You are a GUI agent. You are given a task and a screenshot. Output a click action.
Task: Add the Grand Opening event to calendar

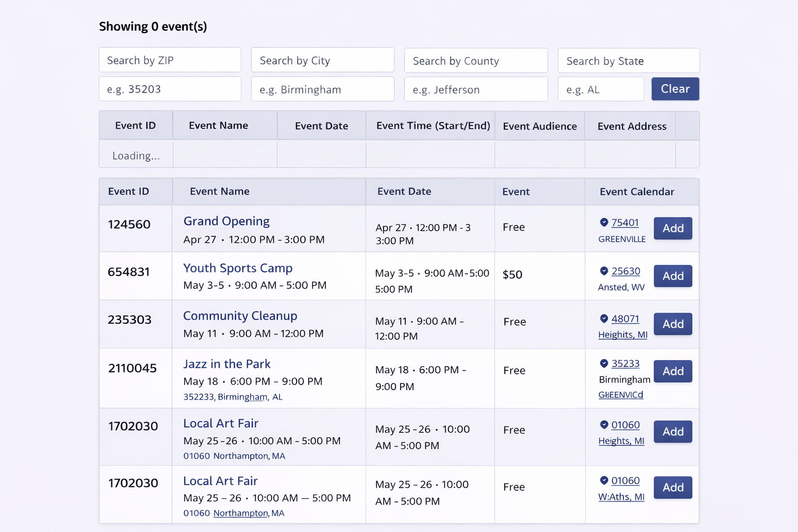pos(673,228)
